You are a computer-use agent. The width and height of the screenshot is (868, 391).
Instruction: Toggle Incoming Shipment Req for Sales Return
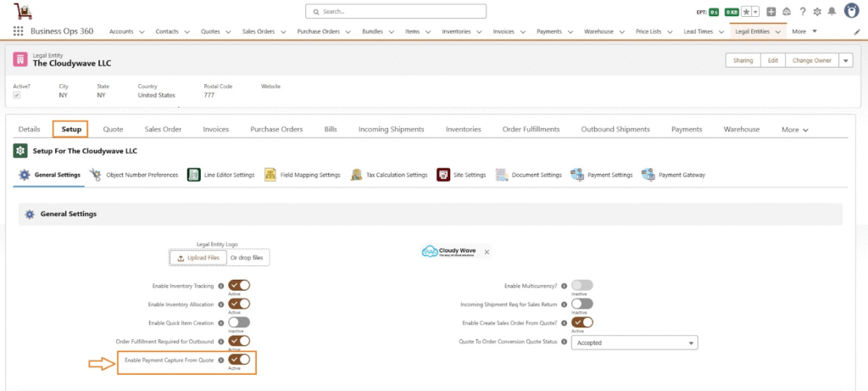[582, 304]
